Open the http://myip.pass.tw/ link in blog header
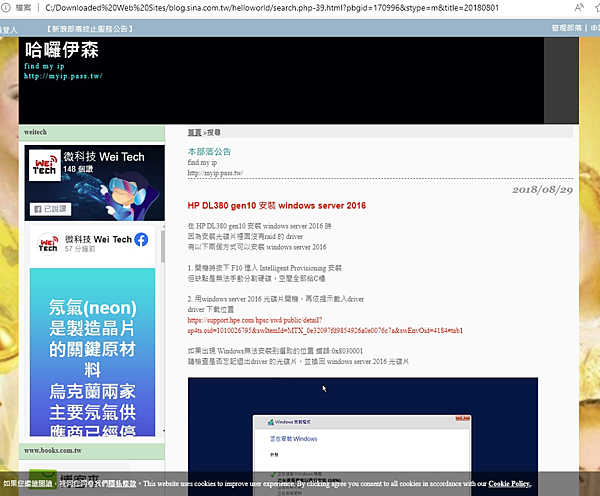The width and height of the screenshot is (600, 496). [63, 76]
